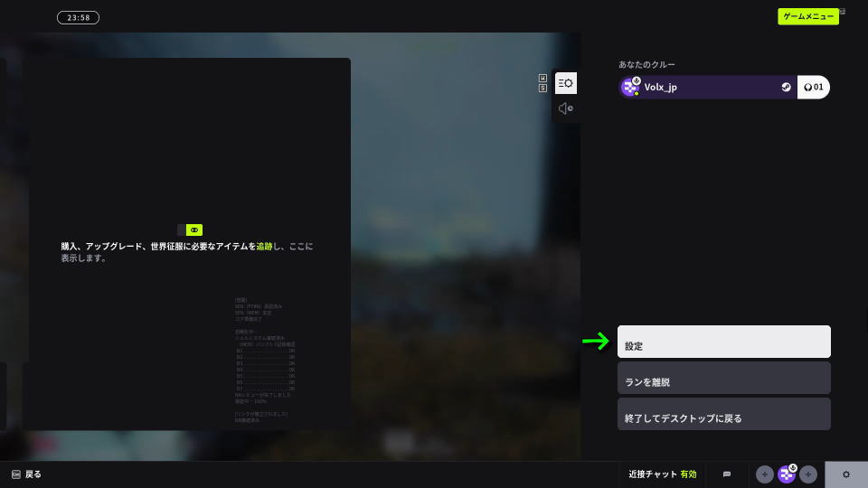Open the tracked items list tab icon

[x=566, y=83]
